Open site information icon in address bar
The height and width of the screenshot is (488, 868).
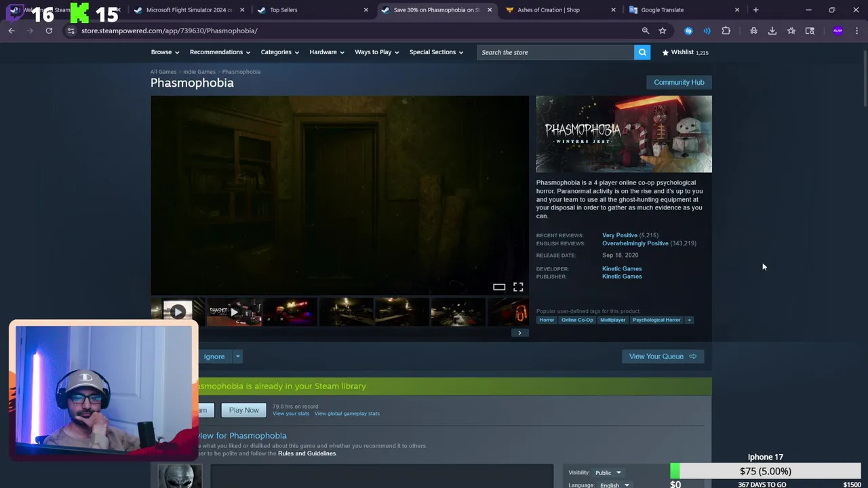(71, 30)
